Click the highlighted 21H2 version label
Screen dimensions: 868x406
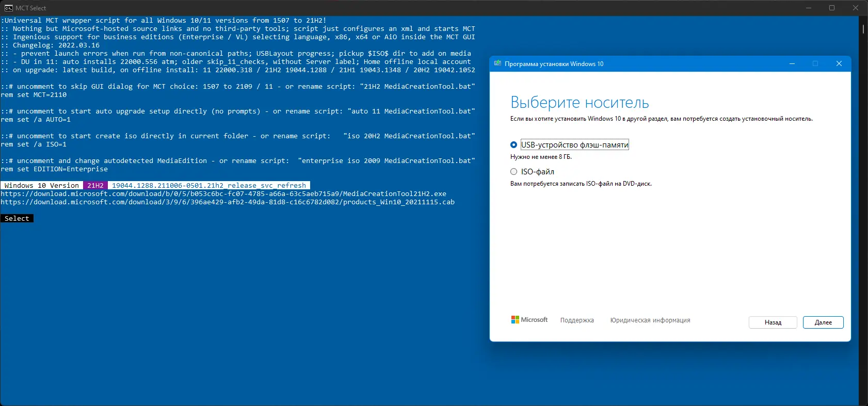click(95, 186)
